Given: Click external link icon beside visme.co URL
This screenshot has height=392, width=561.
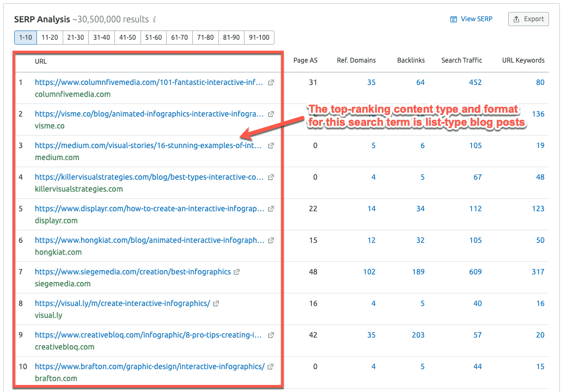Looking at the screenshot, I should pyautogui.click(x=271, y=114).
